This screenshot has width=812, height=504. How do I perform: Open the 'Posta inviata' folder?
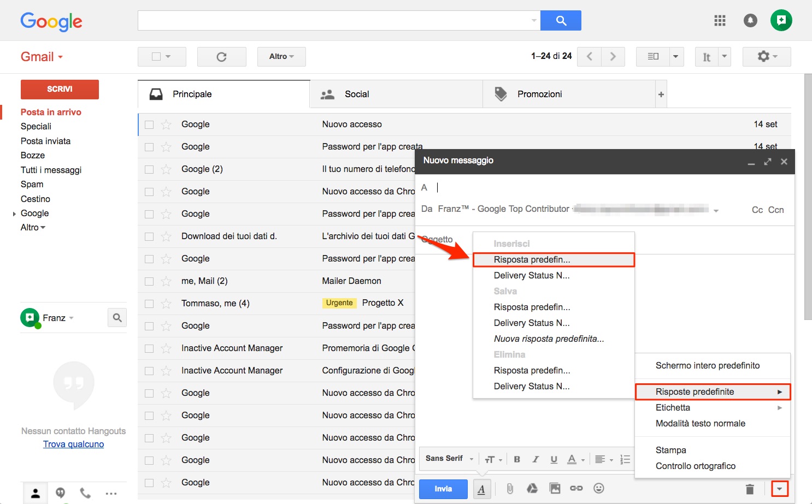tap(45, 141)
